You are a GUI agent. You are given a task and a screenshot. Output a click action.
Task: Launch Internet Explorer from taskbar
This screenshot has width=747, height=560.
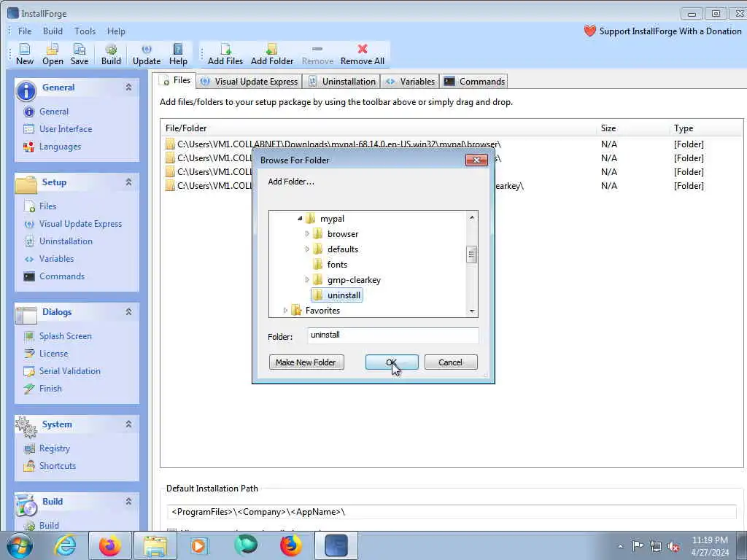pyautogui.click(x=65, y=545)
